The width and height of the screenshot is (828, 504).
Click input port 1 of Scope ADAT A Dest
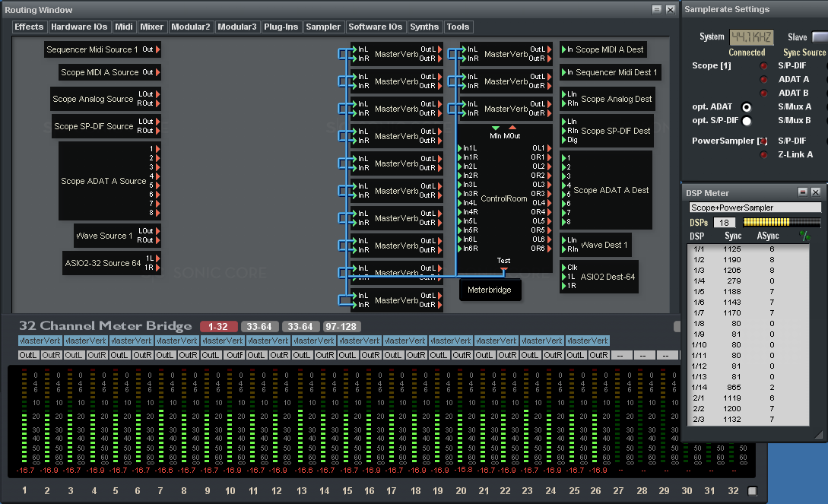click(563, 158)
